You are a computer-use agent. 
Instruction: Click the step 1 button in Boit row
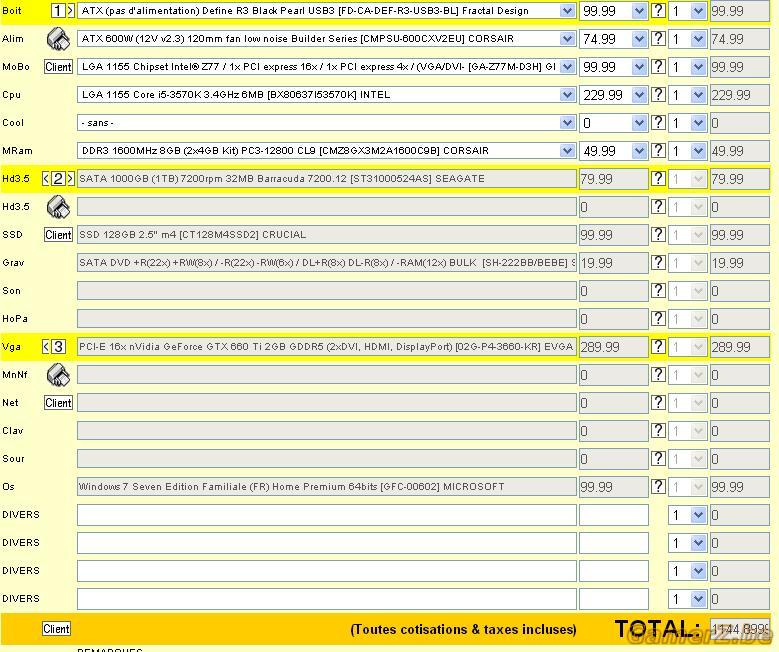[x=58, y=10]
